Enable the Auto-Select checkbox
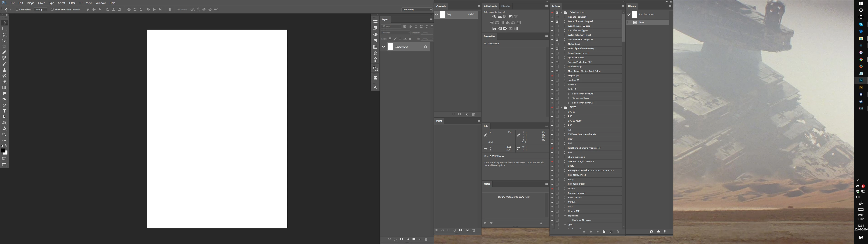The image size is (868, 244). [x=17, y=10]
